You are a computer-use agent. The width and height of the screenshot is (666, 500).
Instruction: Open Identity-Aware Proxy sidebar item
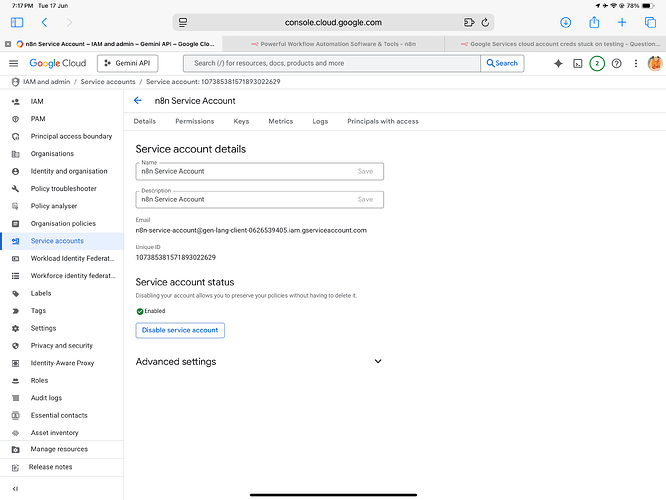[x=62, y=363]
